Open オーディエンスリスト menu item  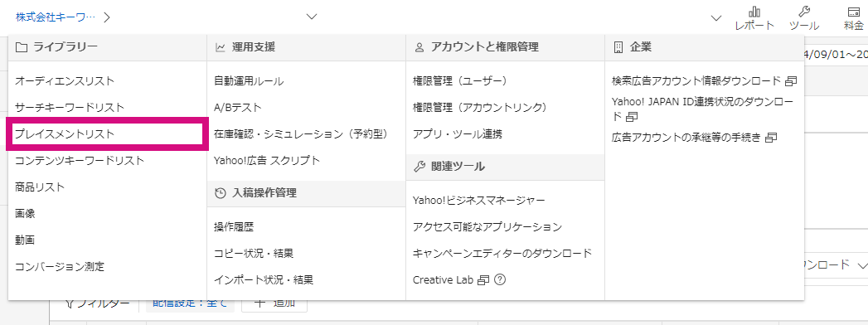(x=65, y=80)
